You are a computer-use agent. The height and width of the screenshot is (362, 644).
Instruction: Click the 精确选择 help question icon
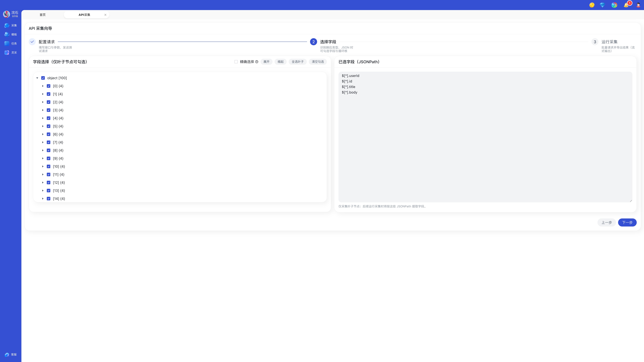257,62
